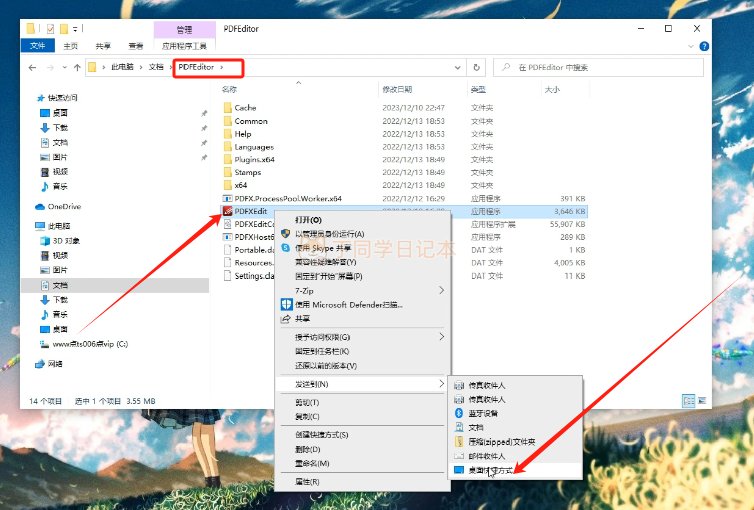
Task: Open the 文件 ribbon tab
Action: pyautogui.click(x=38, y=46)
